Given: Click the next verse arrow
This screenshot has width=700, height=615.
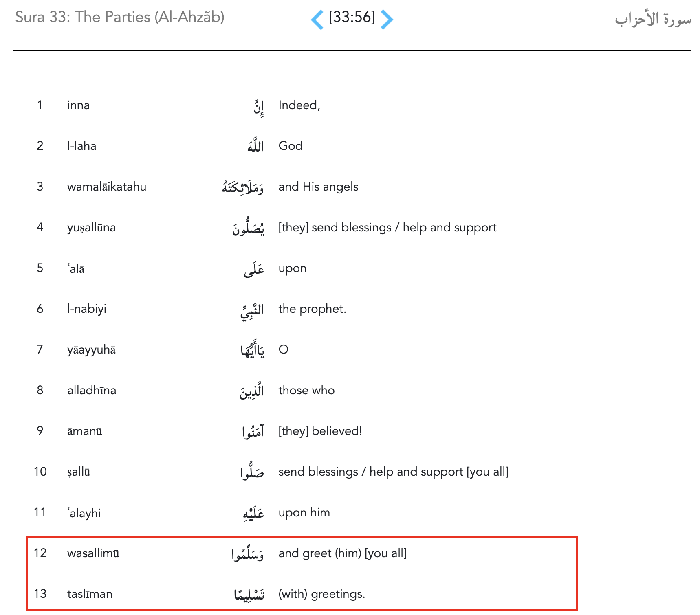Looking at the screenshot, I should (x=387, y=19).
